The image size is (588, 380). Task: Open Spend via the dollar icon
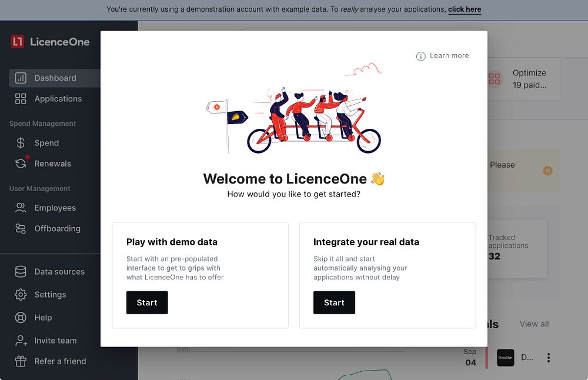21,143
